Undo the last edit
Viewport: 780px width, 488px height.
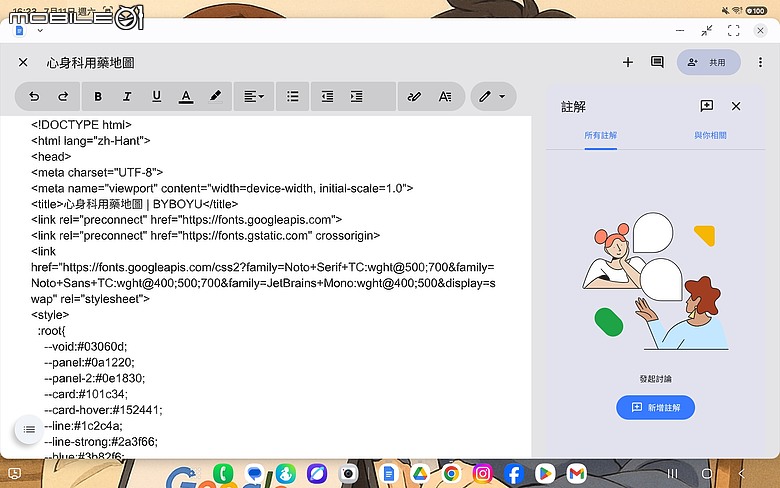pyautogui.click(x=34, y=97)
